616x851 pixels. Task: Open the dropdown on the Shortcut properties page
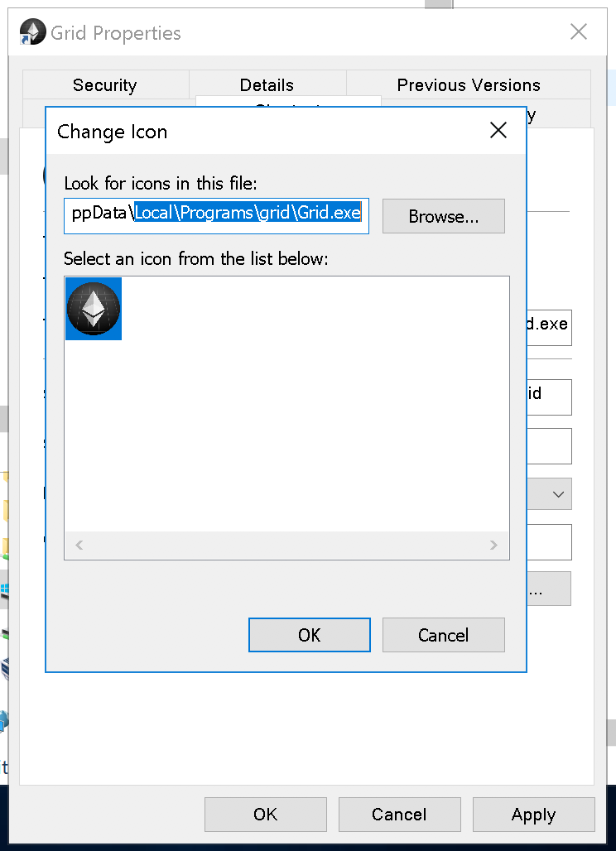(551, 493)
